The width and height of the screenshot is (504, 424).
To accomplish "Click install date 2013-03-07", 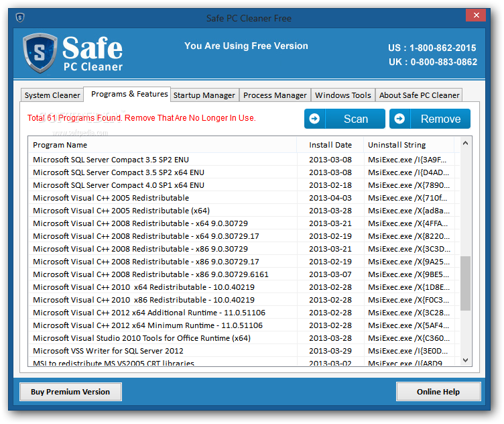I will tap(330, 274).
